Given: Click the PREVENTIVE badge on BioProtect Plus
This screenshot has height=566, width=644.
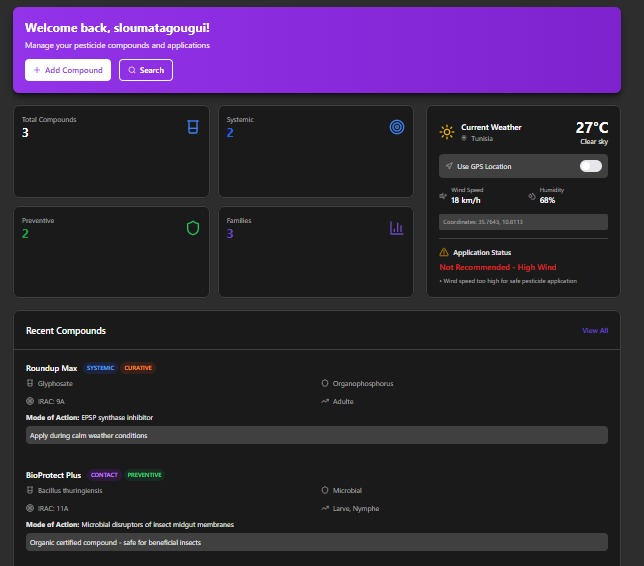Looking at the screenshot, I should 144,475.
